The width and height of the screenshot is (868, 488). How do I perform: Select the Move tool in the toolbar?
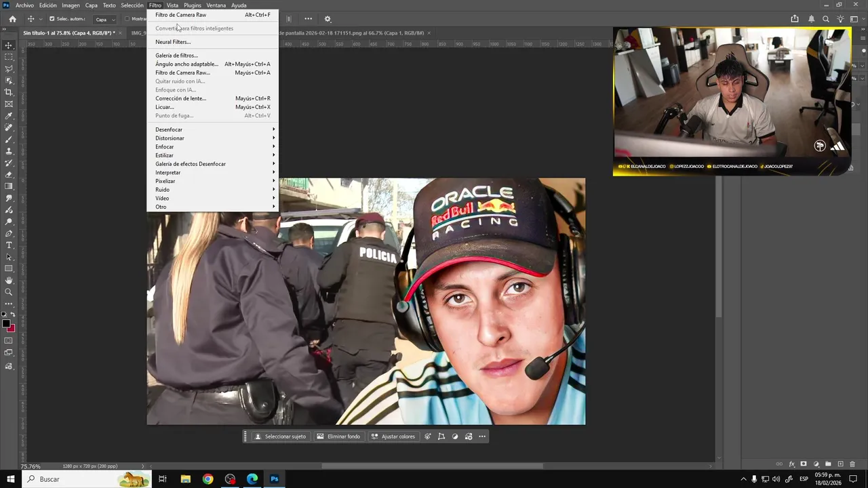[9, 45]
